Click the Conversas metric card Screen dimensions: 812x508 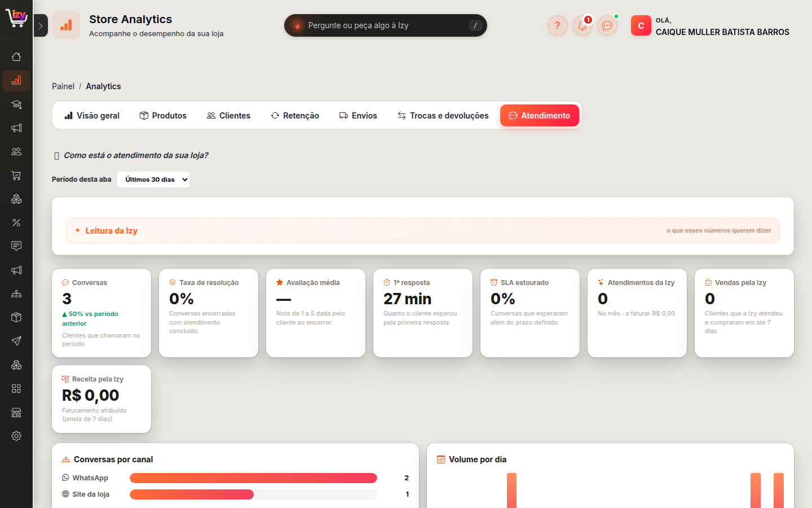101,313
